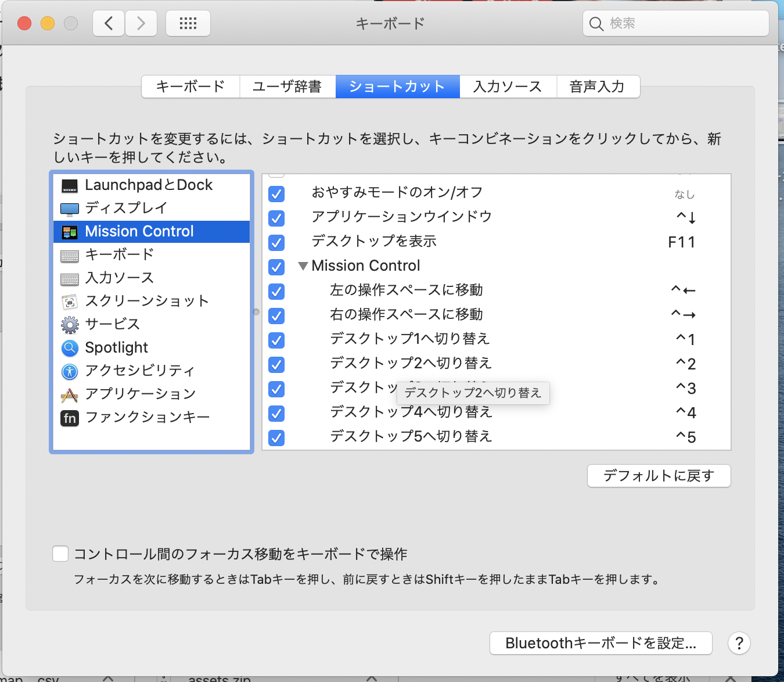Viewport: 784px width, 682px height.
Task: Select the LaunchpadとDock sidebar icon
Action: [69, 185]
